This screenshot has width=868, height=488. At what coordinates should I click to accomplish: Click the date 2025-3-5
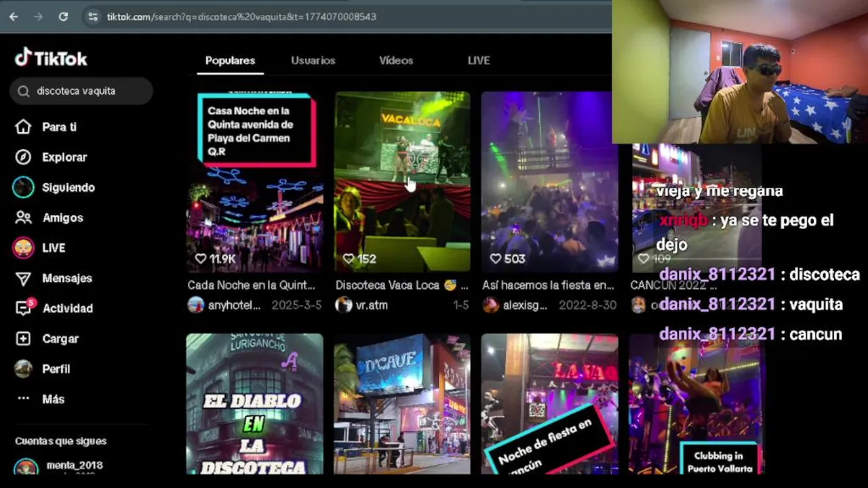point(296,306)
